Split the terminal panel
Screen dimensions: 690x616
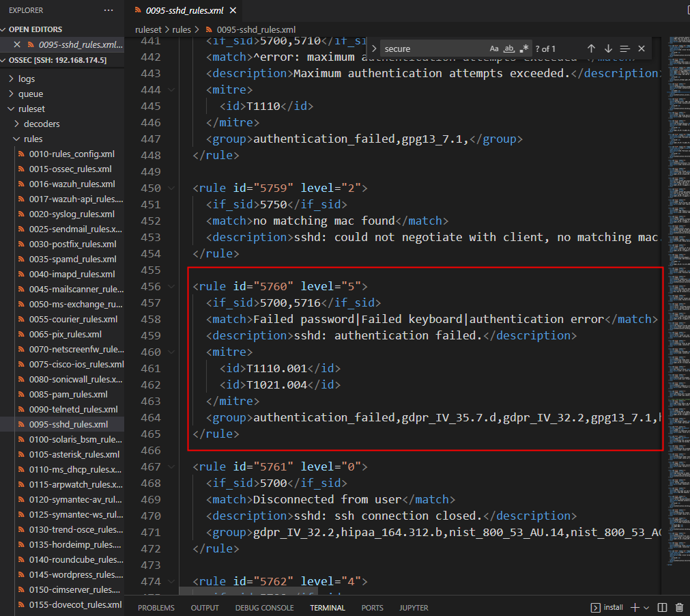click(662, 608)
